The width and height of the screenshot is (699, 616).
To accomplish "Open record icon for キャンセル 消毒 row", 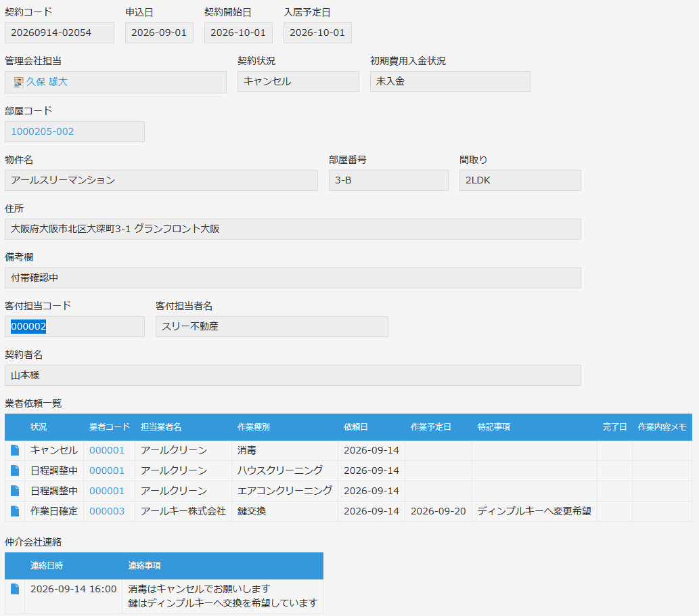I will point(15,450).
